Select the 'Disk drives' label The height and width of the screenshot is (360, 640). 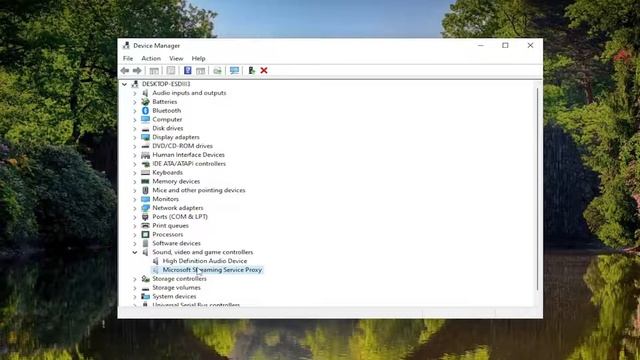[x=168, y=128]
